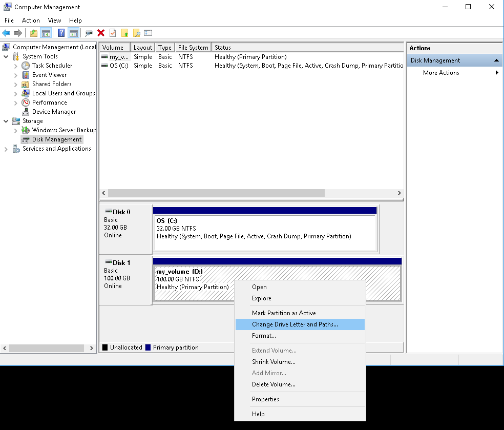Screen dimensions: 504x430
Task: Click the volume list horizontal scrollbar
Action: coord(216,193)
